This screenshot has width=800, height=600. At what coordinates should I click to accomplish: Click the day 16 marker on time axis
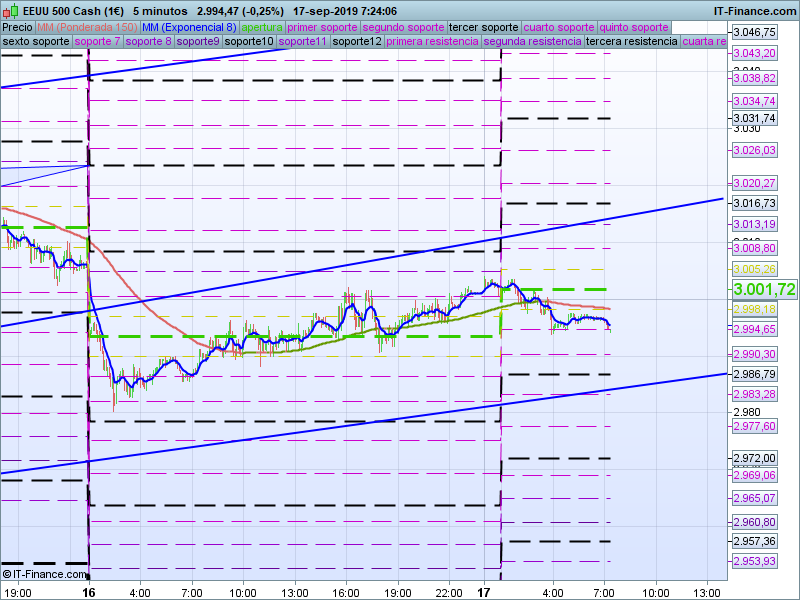[89, 592]
